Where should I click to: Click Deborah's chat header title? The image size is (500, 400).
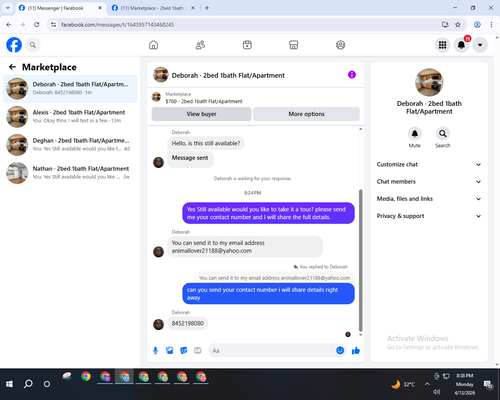click(228, 75)
